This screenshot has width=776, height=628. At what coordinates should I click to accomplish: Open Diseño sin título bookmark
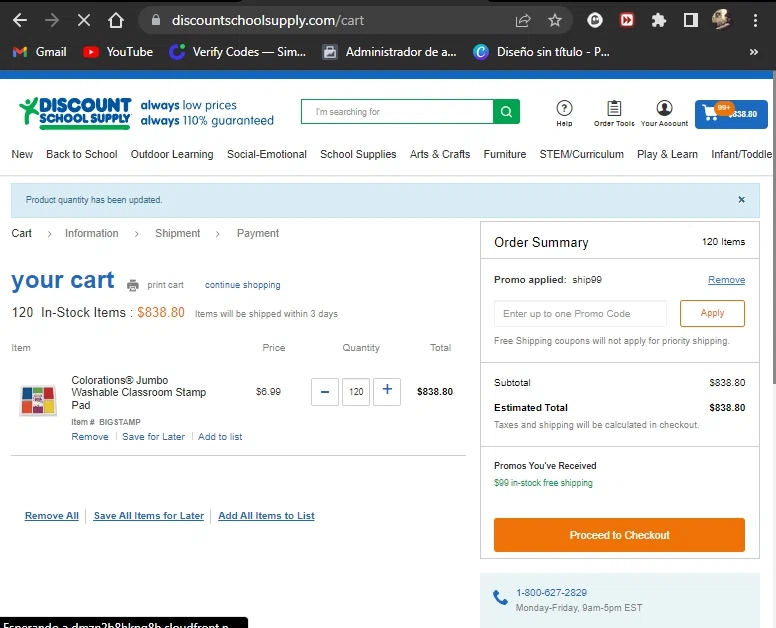pyautogui.click(x=541, y=52)
